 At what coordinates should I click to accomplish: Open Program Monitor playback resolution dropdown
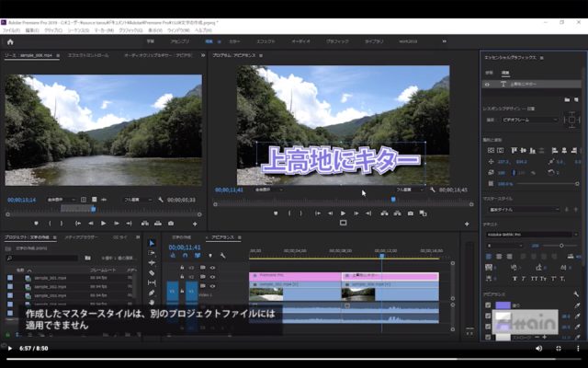tap(409, 190)
